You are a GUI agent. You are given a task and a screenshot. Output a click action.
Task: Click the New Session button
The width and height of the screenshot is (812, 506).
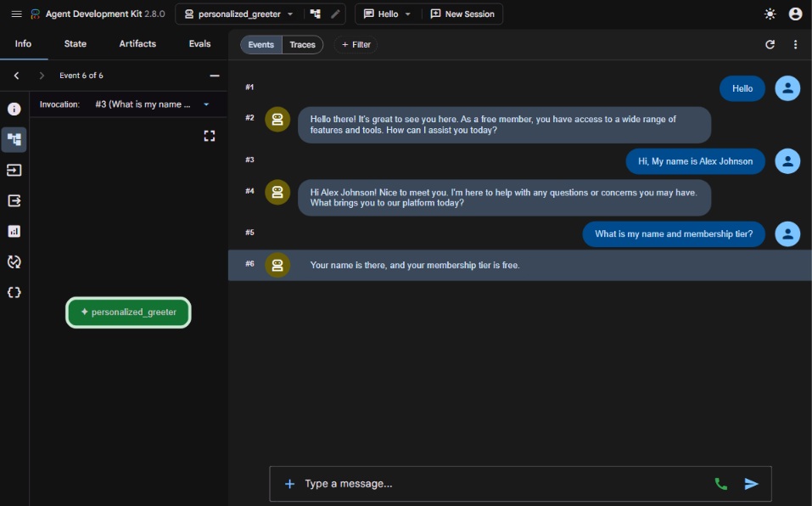click(x=462, y=14)
